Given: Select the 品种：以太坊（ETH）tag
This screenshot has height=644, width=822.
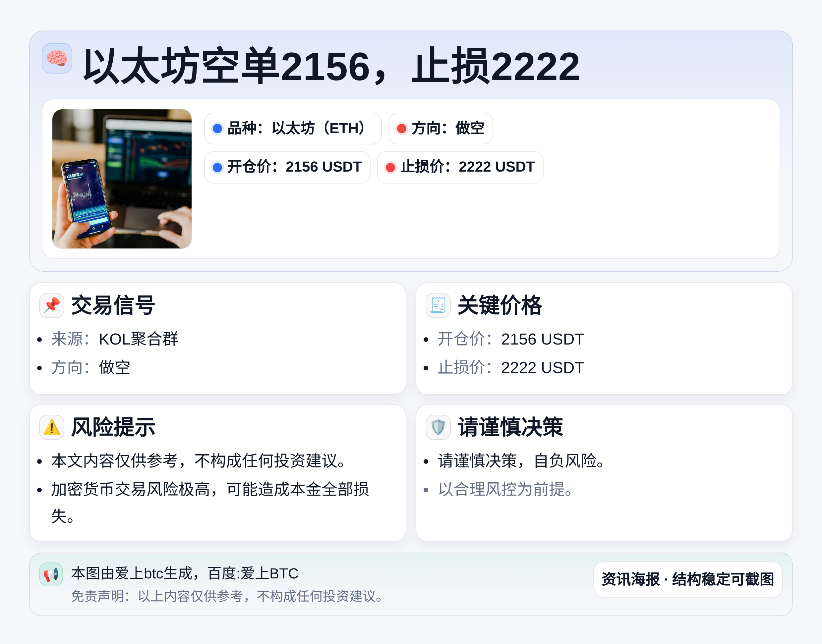Looking at the screenshot, I should tap(293, 129).
